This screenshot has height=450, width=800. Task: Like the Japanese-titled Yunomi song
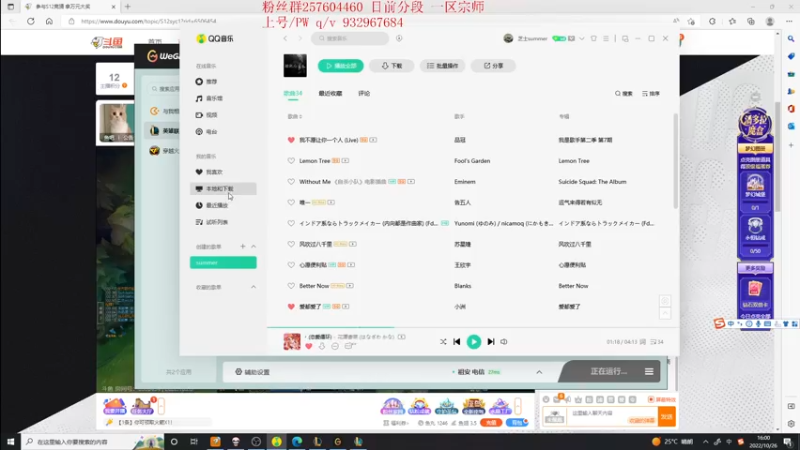pos(291,223)
